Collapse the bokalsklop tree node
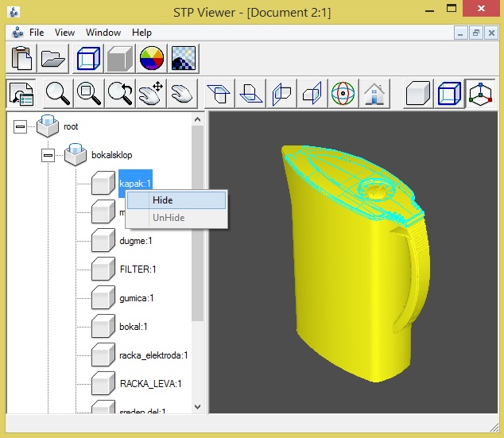The height and width of the screenshot is (438, 504). coord(48,155)
